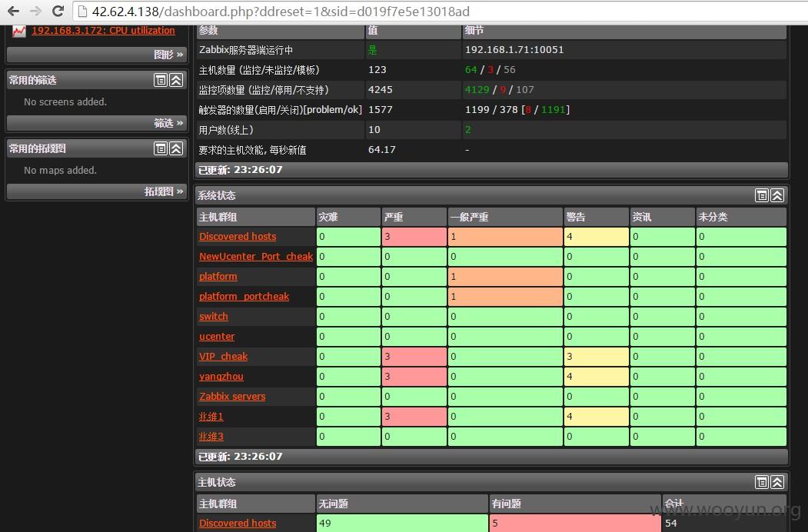Click the page icon in the address bar
The image size is (808, 532).
pyautogui.click(x=82, y=12)
